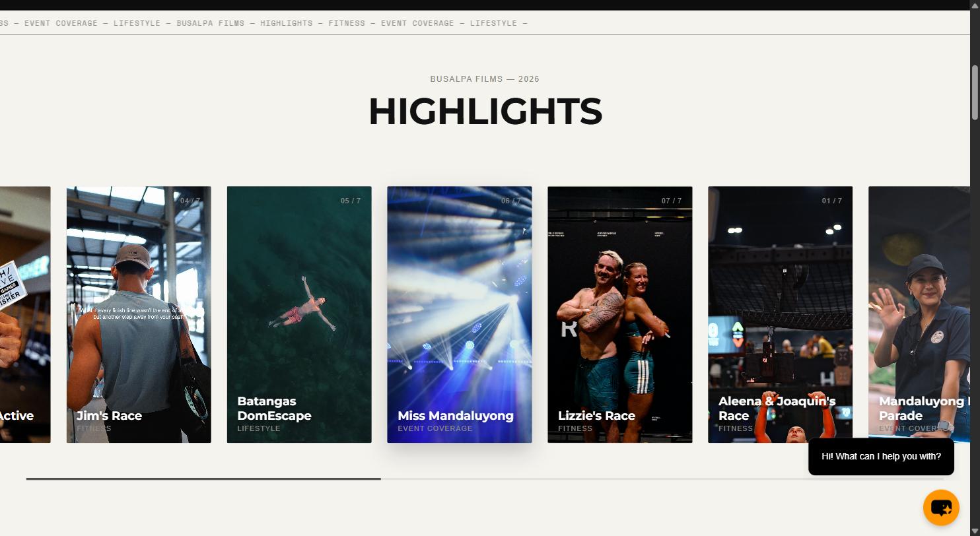This screenshot has height=536, width=980.
Task: Select the Miss Mandaluyong highlight card
Action: pos(460,314)
